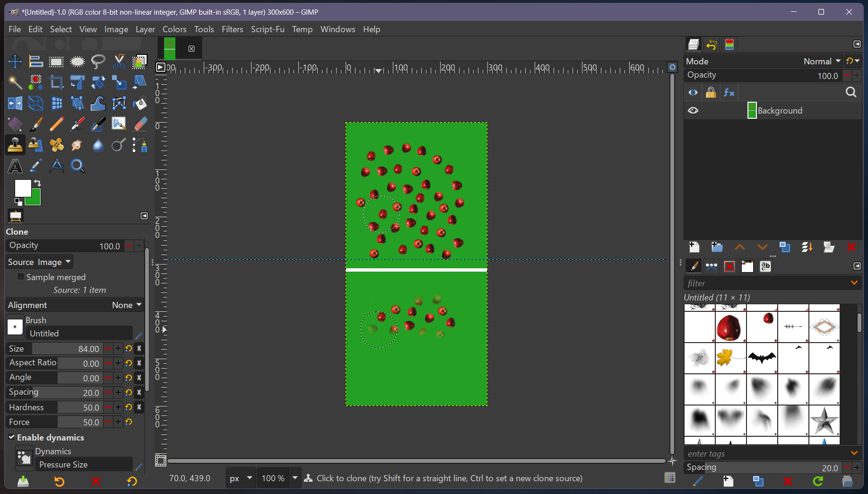The height and width of the screenshot is (494, 868).
Task: Select the Move tool
Action: click(x=15, y=62)
